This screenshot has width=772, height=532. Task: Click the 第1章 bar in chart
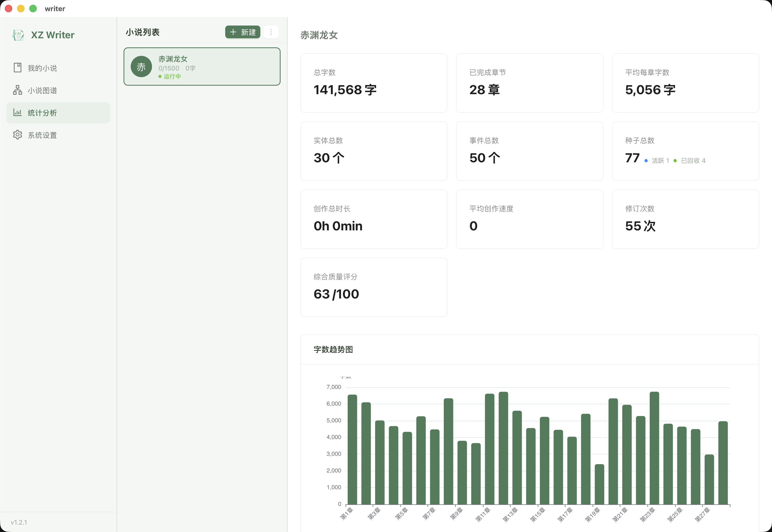pyautogui.click(x=352, y=449)
